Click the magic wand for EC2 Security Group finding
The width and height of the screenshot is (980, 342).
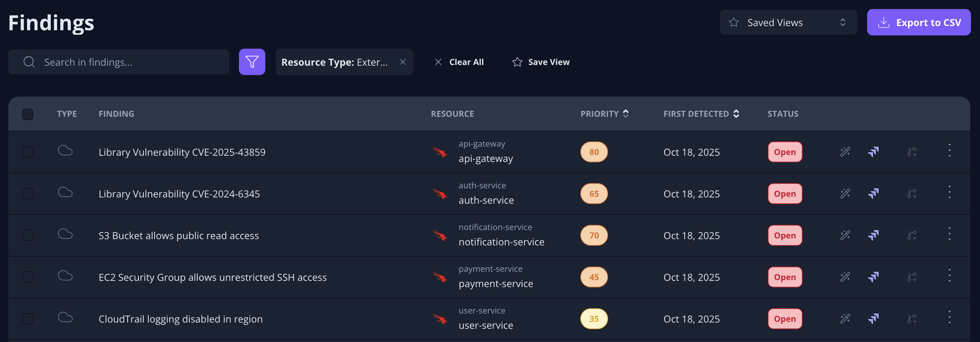(845, 277)
